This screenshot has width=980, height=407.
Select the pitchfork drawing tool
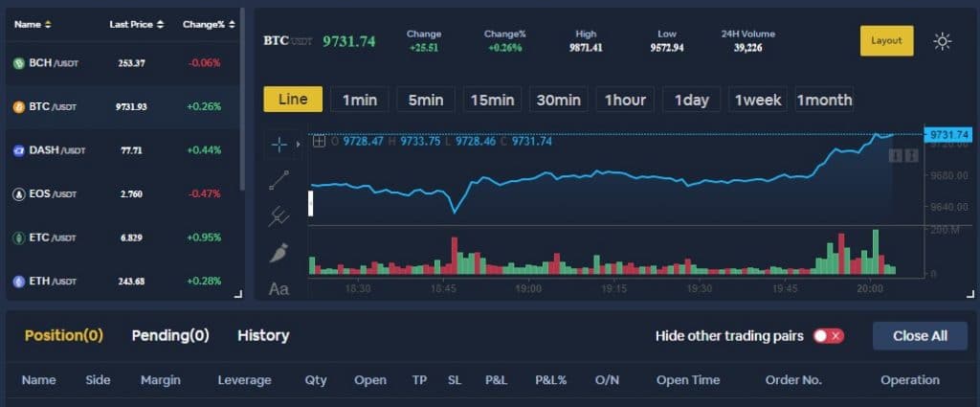(x=278, y=216)
